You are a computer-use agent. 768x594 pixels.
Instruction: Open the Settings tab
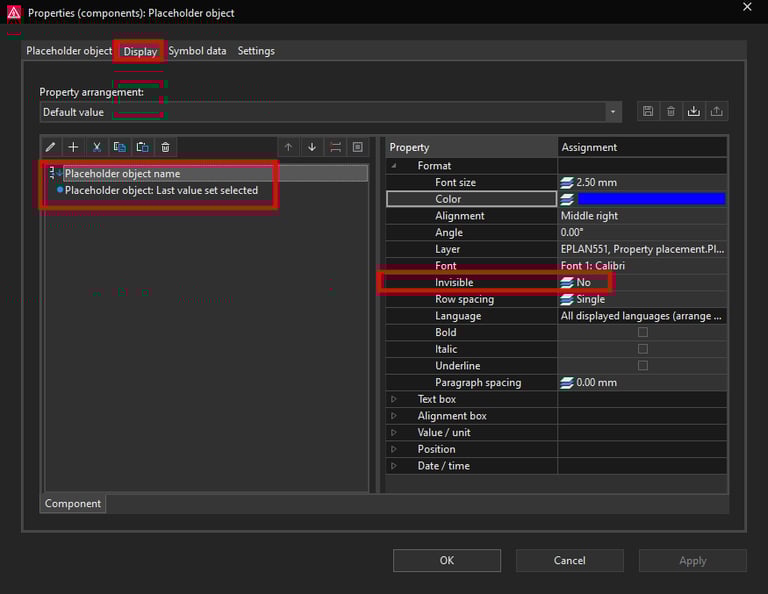point(256,51)
